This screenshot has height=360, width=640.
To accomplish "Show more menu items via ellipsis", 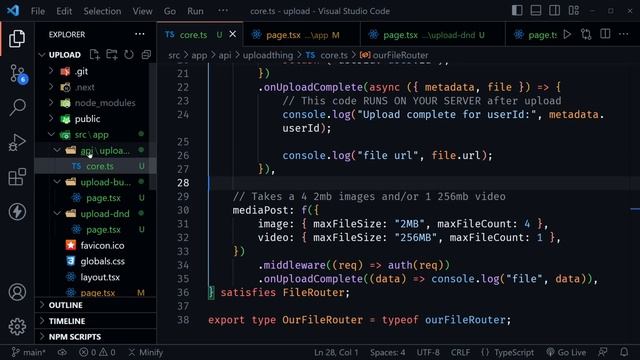I will (x=223, y=11).
